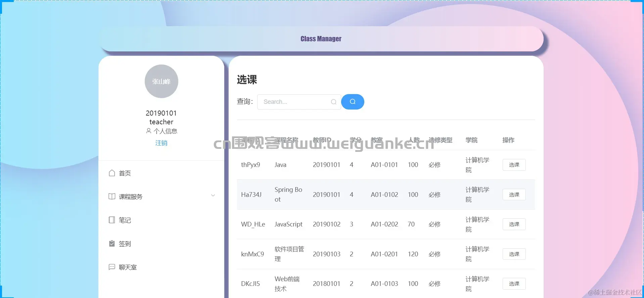Screen dimensions: 644x298
Task: Click the 选课 page heading
Action: pos(247,80)
